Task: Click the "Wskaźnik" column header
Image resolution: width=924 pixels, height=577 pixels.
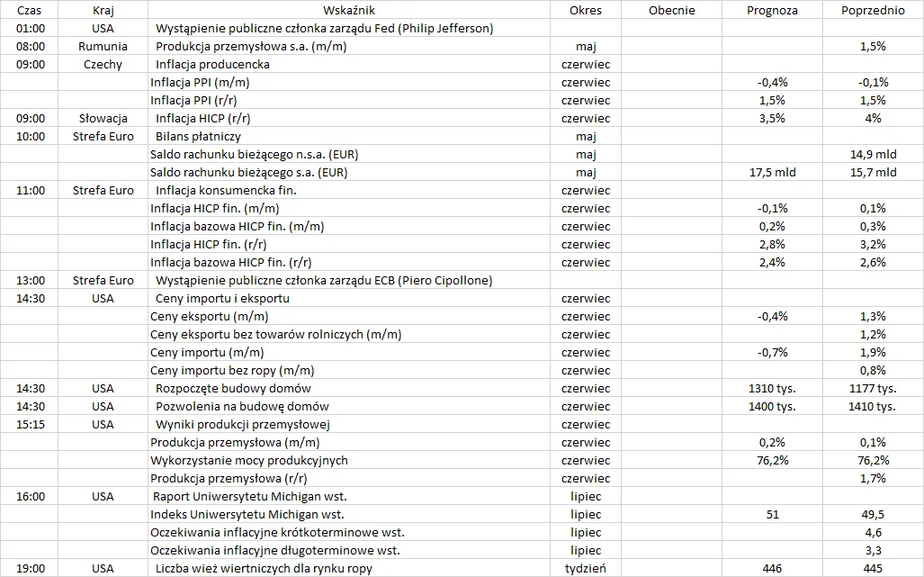Action: (x=349, y=10)
